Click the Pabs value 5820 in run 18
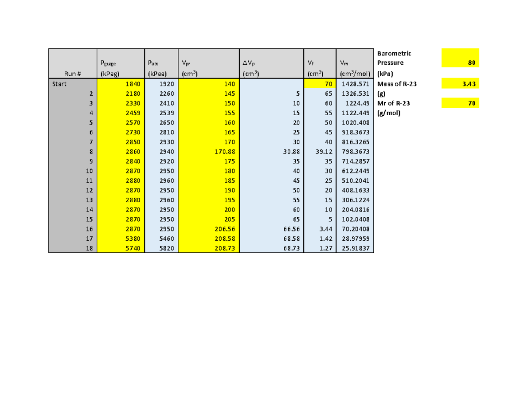This screenshot has height=411, width=532. [x=161, y=248]
